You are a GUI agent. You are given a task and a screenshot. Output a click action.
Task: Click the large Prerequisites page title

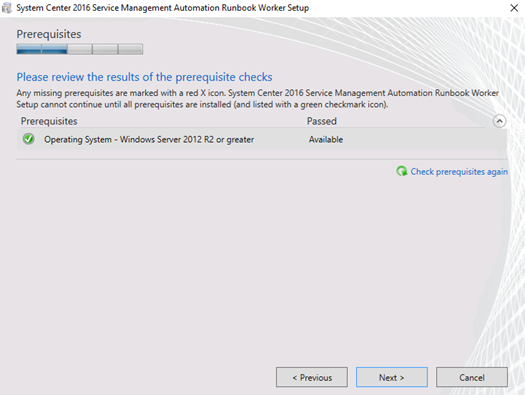49,34
